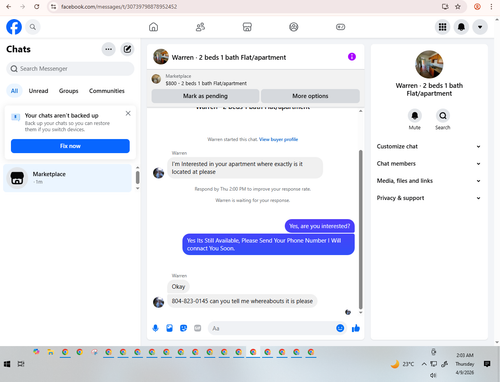This screenshot has height=382, width=500.
Task: Choose a sticker icon
Action: pyautogui.click(x=183, y=328)
